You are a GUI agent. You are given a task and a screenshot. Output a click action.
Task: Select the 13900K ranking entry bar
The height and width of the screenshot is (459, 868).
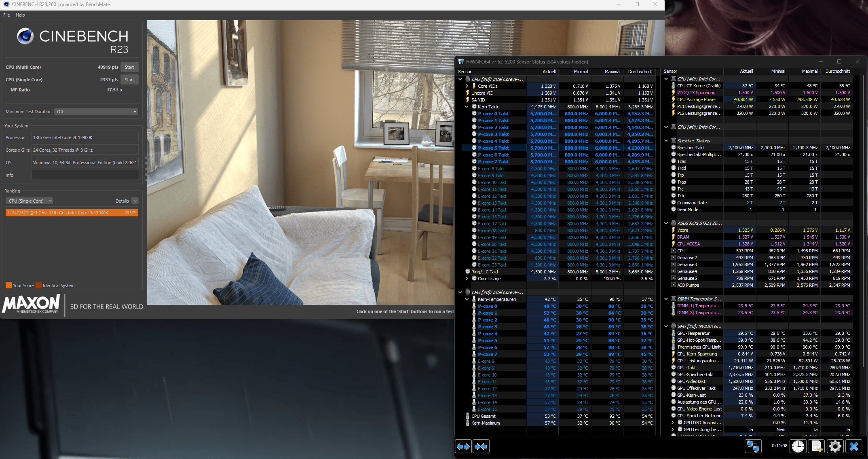pyautogui.click(x=72, y=213)
